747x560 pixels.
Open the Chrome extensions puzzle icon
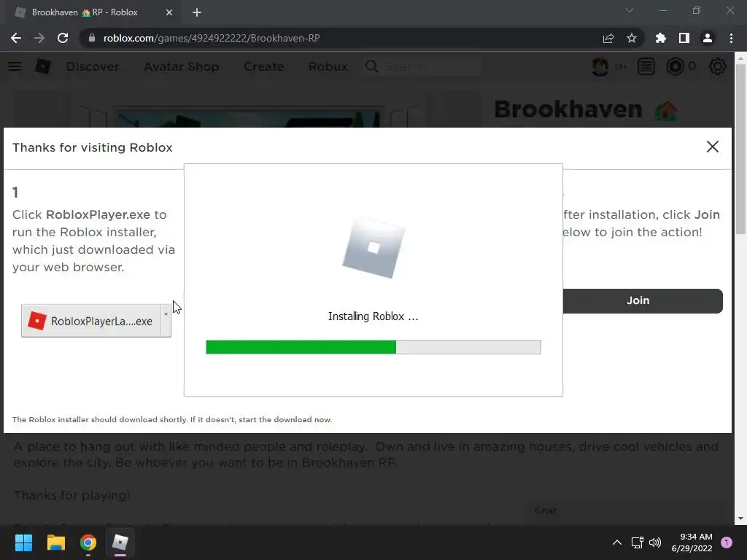[660, 38]
